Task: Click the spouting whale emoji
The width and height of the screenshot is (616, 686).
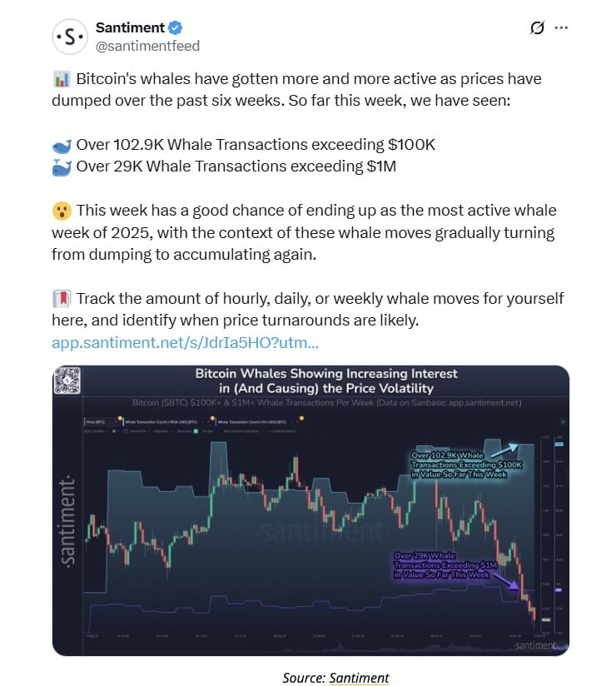Action: (62, 167)
